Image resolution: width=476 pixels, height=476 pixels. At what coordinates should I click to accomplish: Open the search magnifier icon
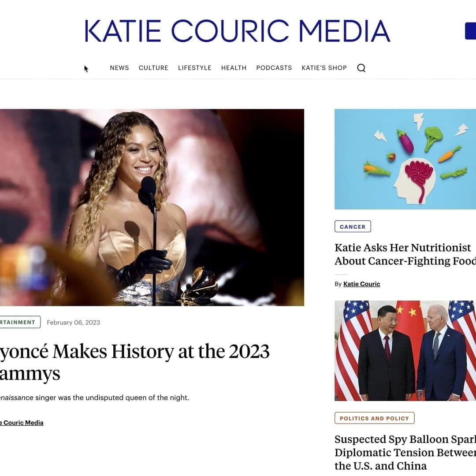click(361, 68)
